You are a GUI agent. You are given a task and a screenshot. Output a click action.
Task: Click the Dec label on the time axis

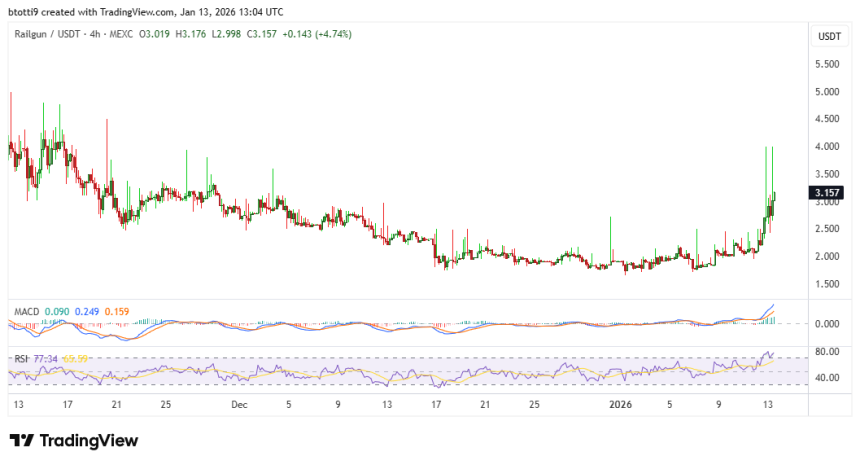(x=238, y=405)
